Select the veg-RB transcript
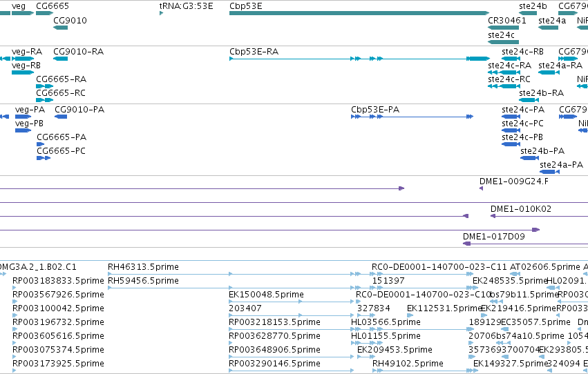Image resolution: width=588 pixels, height=374 pixels. pyautogui.click(x=23, y=72)
